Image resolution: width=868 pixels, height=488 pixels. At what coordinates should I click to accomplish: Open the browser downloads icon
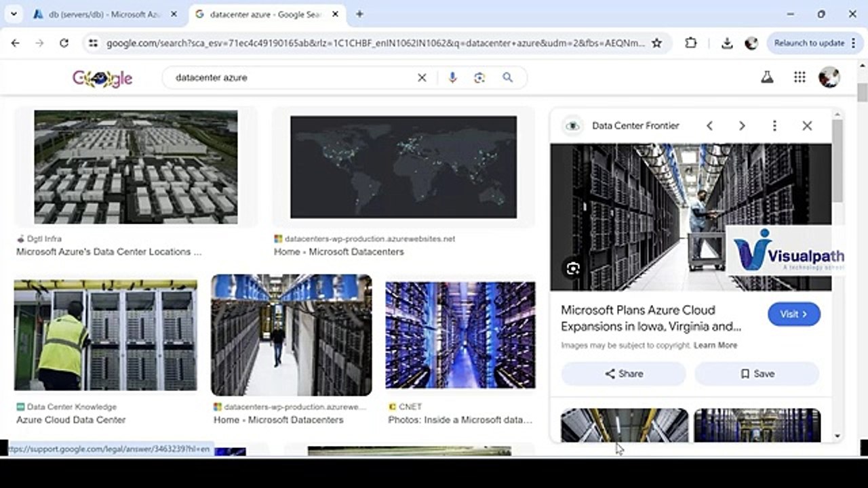point(727,43)
